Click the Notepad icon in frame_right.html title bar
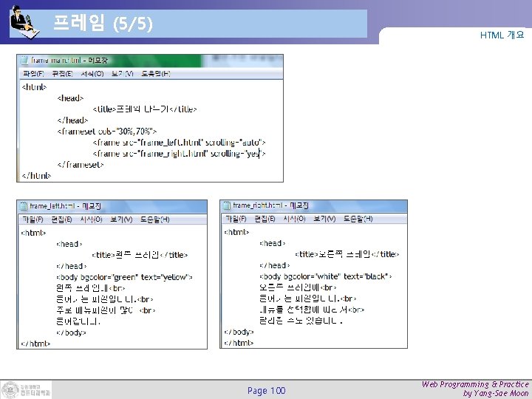Screen dimensions: 532x399 (x=226, y=205)
